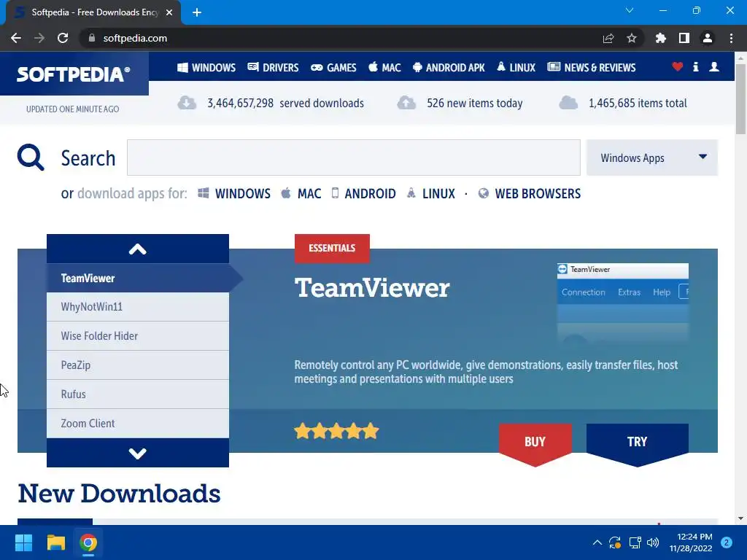This screenshot has width=747, height=560.
Task: Click the magnifier search icon
Action: point(31,157)
